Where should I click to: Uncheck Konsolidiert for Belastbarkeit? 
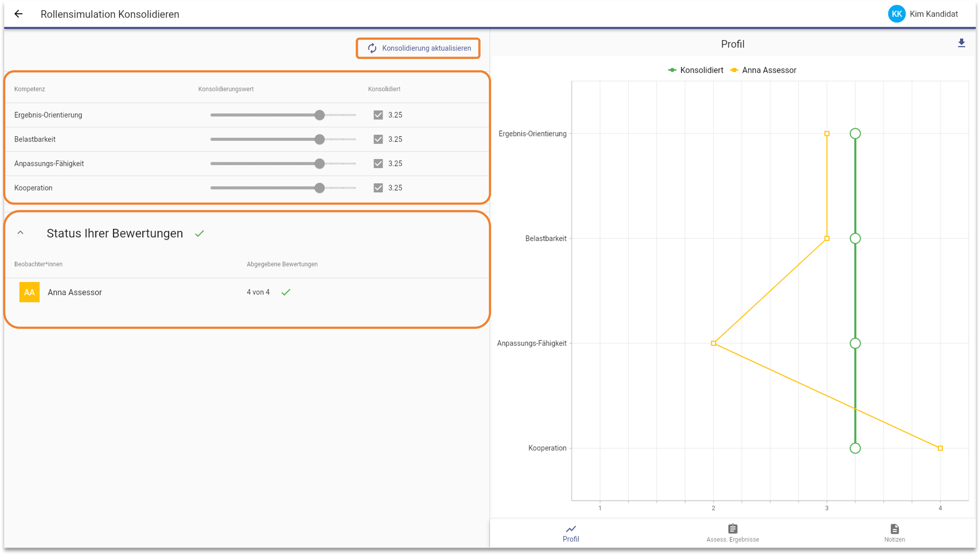pos(378,139)
